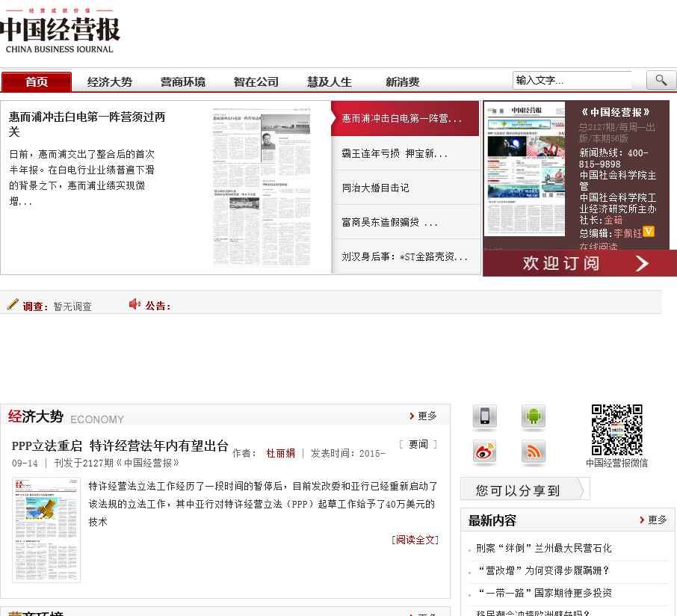677x616 pixels.
Task: Select headline 刘汉身后事：*ST金路壳资
Action: point(405,256)
